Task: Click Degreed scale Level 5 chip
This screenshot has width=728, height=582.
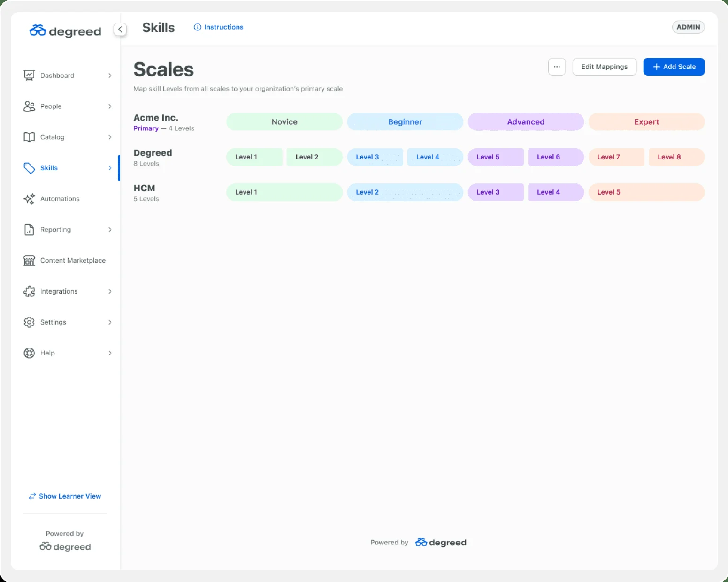Action: (x=496, y=157)
